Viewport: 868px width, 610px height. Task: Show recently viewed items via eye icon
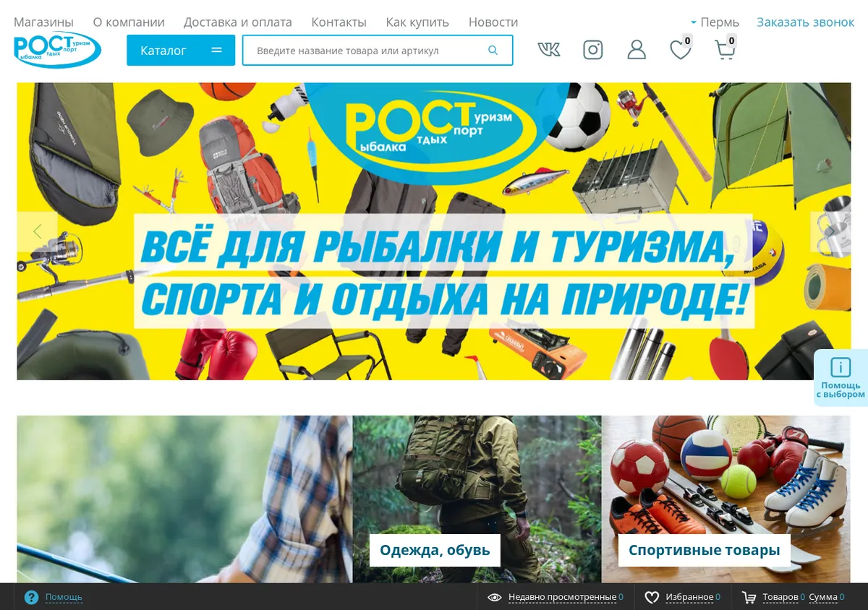pos(495,598)
